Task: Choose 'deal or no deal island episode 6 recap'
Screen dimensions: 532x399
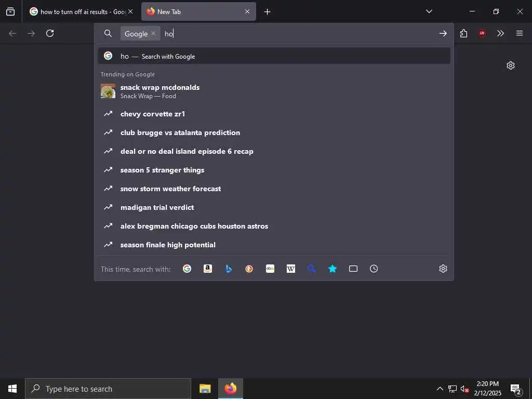Action: click(x=274, y=151)
